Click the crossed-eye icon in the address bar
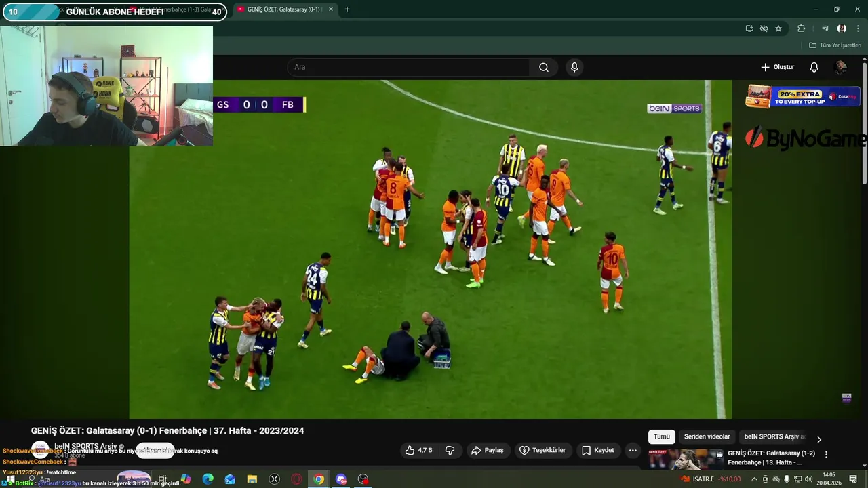Screen dimensions: 868x488 pyautogui.click(x=764, y=28)
